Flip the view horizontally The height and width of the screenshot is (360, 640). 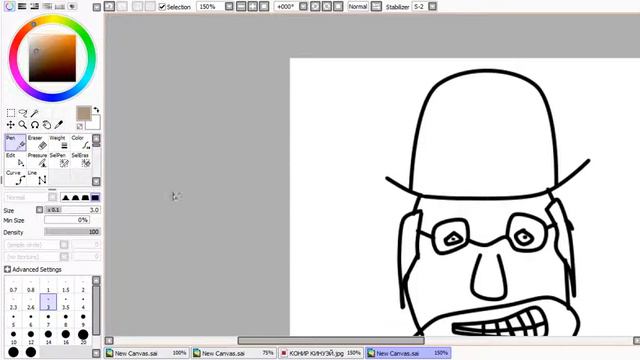click(x=376, y=7)
